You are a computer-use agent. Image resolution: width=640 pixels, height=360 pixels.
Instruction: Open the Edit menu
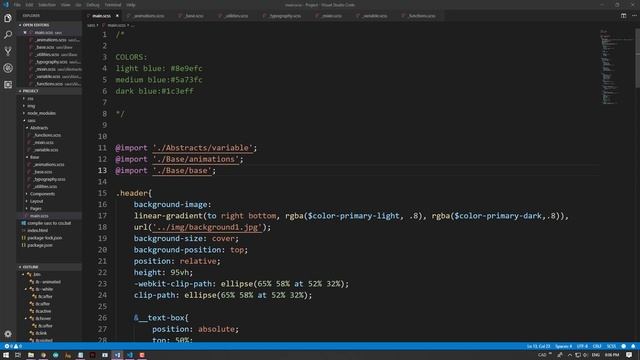coord(29,5)
